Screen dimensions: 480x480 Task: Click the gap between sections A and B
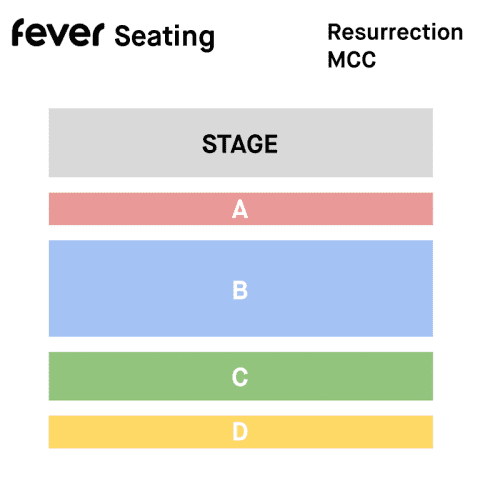click(241, 233)
